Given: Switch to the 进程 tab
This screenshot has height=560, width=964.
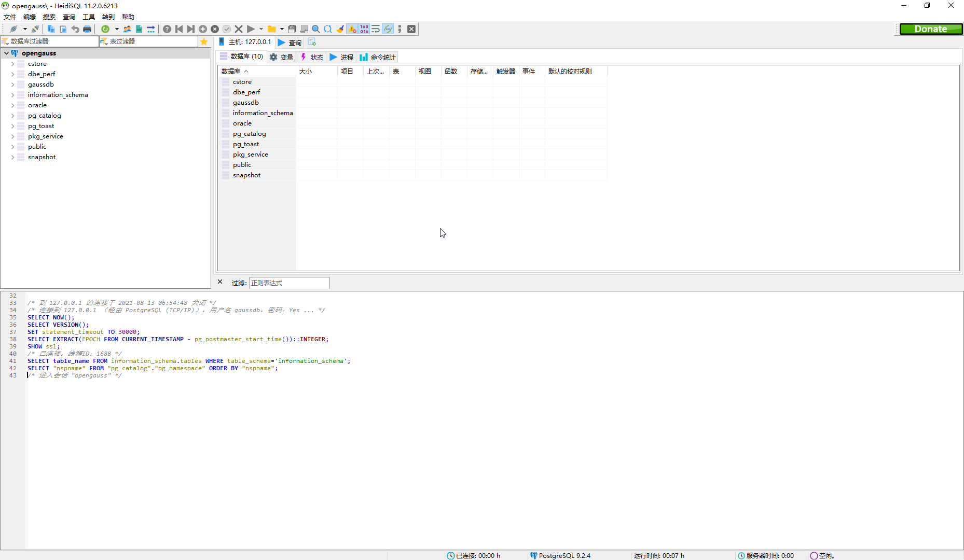Looking at the screenshot, I should point(341,57).
